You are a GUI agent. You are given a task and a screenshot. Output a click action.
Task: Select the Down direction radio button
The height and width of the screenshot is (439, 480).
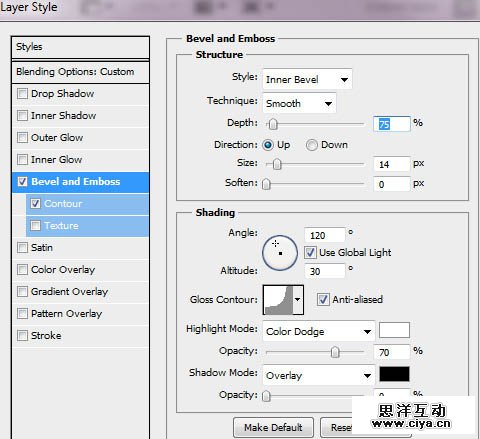(x=312, y=145)
